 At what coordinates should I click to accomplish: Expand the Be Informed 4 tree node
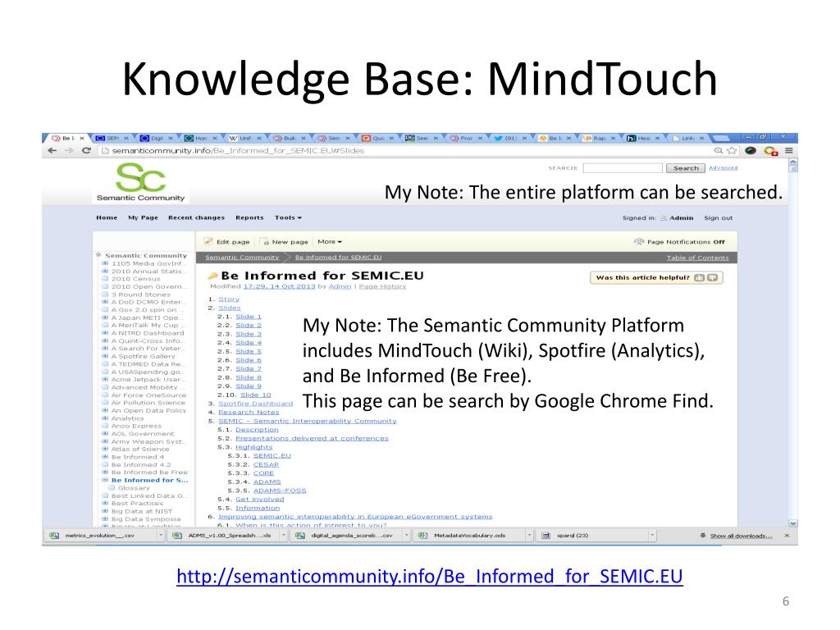[x=106, y=457]
